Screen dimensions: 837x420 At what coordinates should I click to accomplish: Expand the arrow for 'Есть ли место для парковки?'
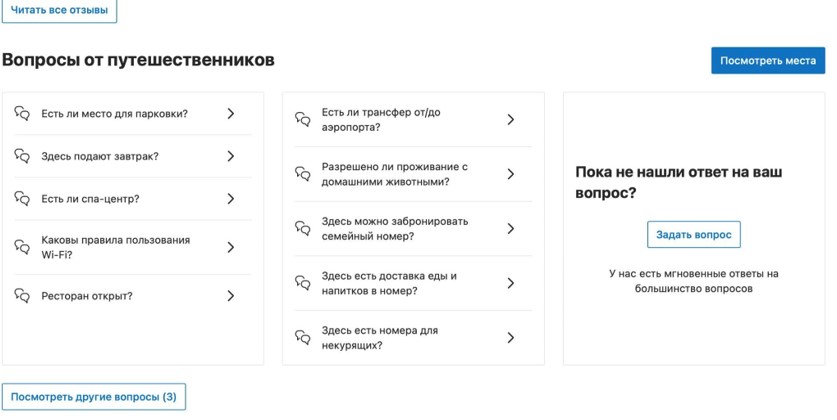pyautogui.click(x=231, y=114)
